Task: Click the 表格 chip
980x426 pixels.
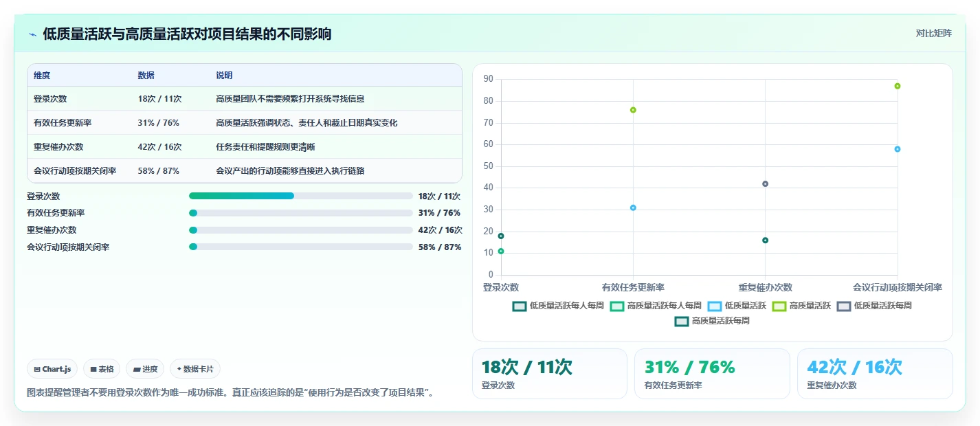Action: [x=102, y=369]
